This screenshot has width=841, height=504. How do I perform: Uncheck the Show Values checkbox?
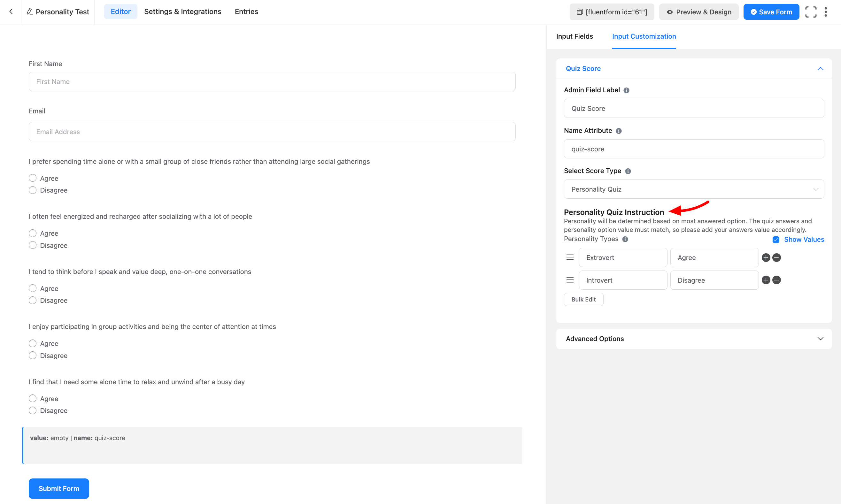point(776,240)
